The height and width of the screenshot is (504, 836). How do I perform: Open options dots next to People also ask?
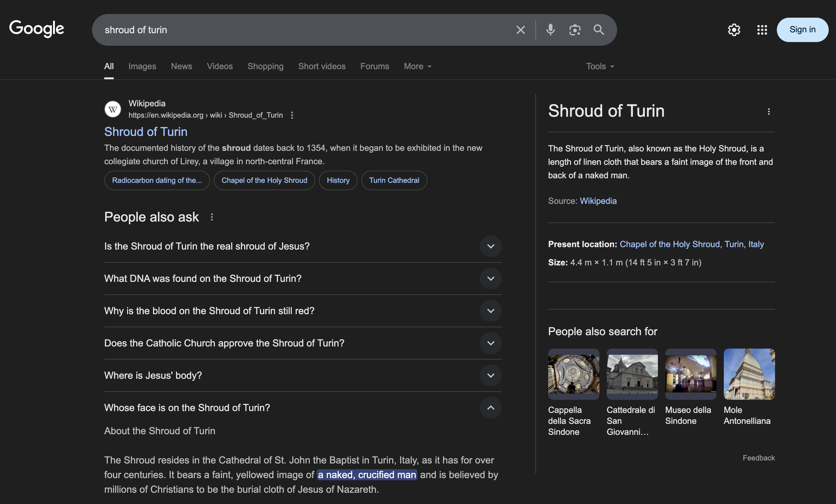pos(212,217)
